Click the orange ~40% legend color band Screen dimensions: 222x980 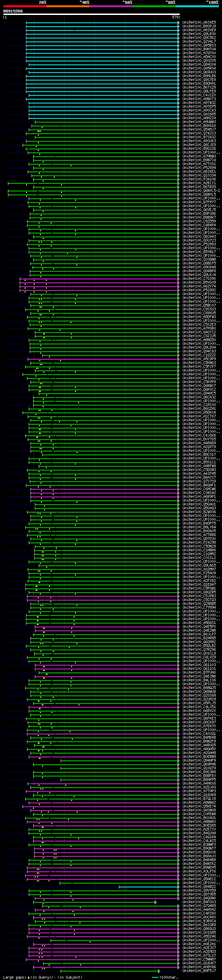(68, 7)
